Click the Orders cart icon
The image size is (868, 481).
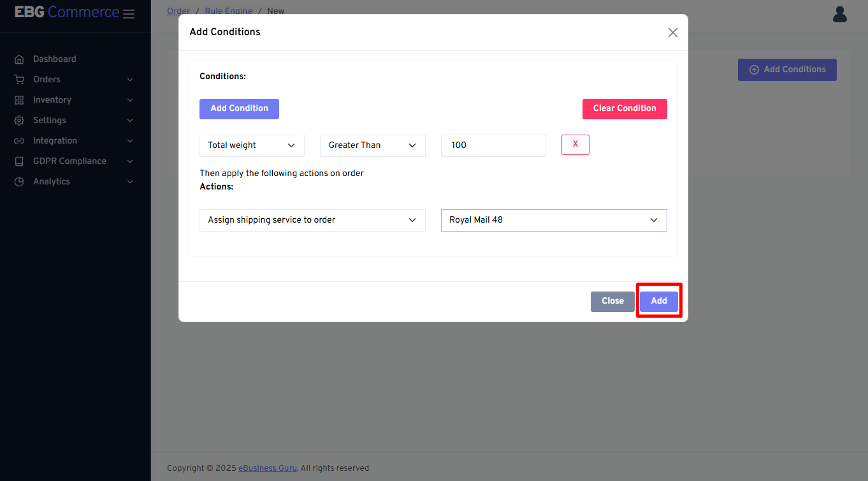[19, 80]
